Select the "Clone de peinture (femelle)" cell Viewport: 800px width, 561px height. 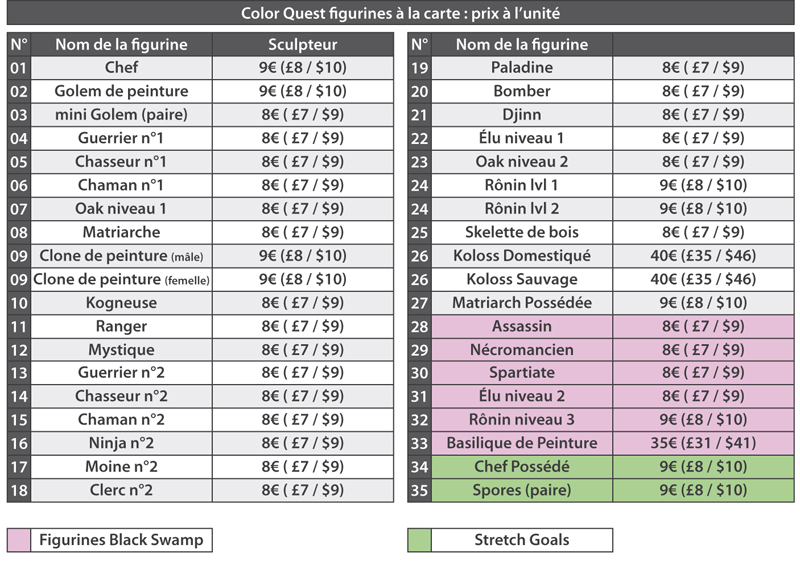pyautogui.click(x=121, y=279)
